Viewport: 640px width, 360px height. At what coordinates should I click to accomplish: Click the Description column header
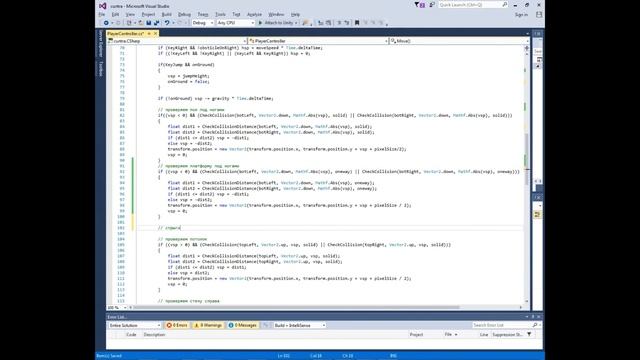coord(154,335)
